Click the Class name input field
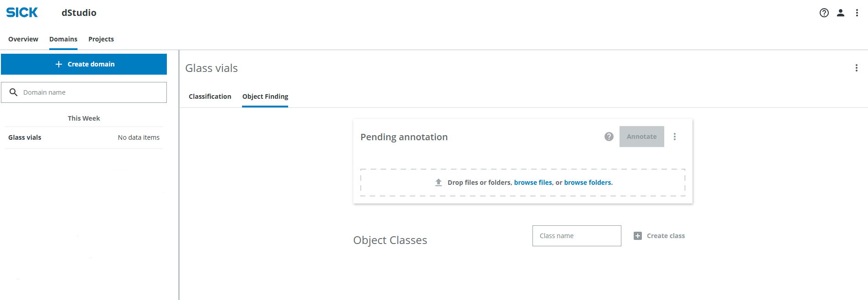Screen dimensions: 868x300 click(576, 235)
